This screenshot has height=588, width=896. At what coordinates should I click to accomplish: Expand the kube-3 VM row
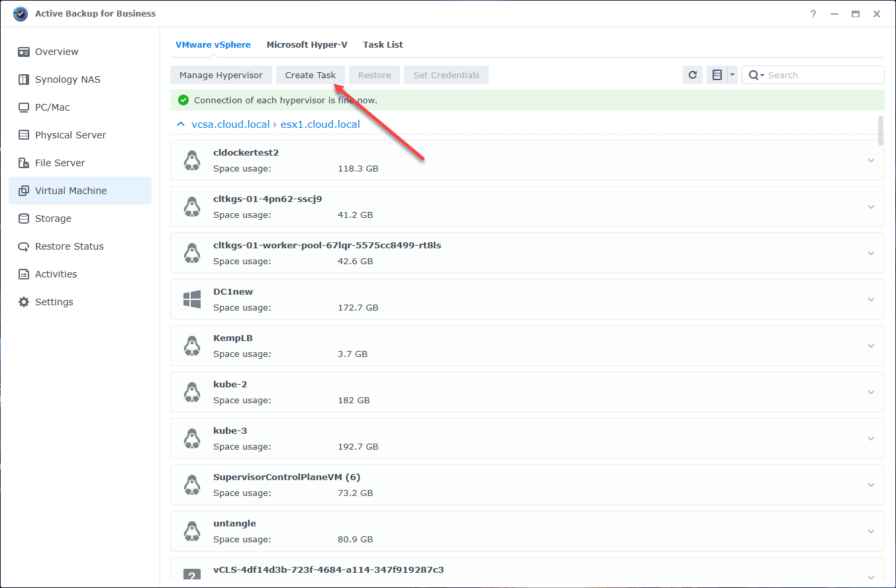click(x=871, y=438)
